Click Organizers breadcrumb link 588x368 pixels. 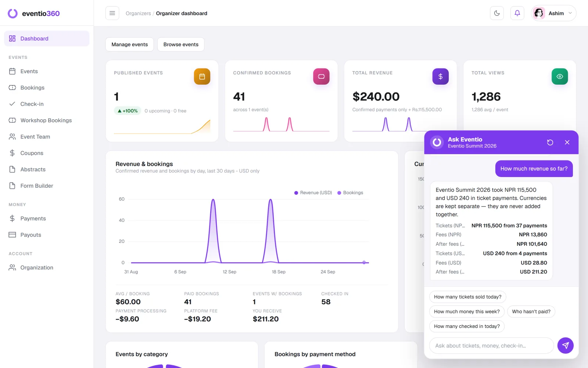pyautogui.click(x=138, y=13)
